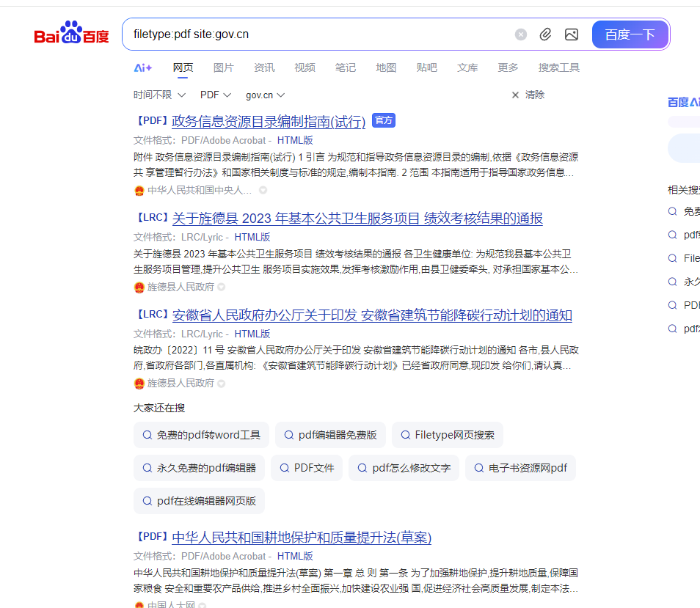The height and width of the screenshot is (608, 700).
Task: Clear the search box with the X icon
Action: [520, 34]
